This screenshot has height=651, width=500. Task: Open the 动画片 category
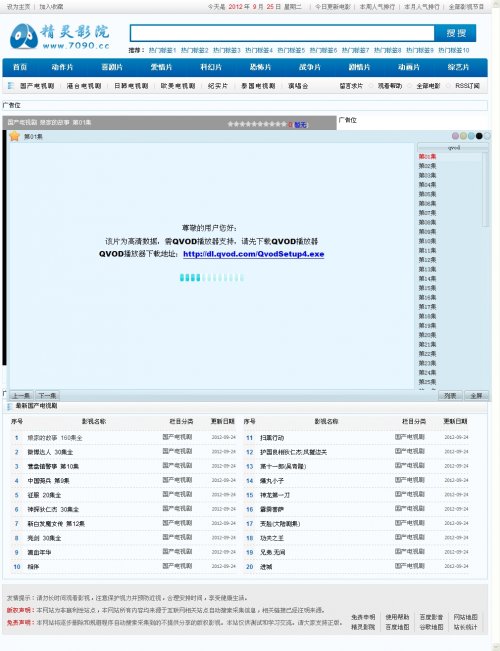409,67
